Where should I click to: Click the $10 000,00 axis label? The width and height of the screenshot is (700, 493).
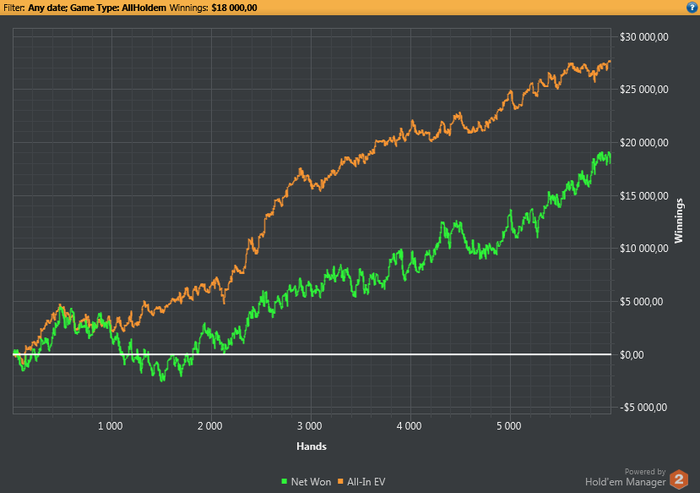(x=644, y=248)
